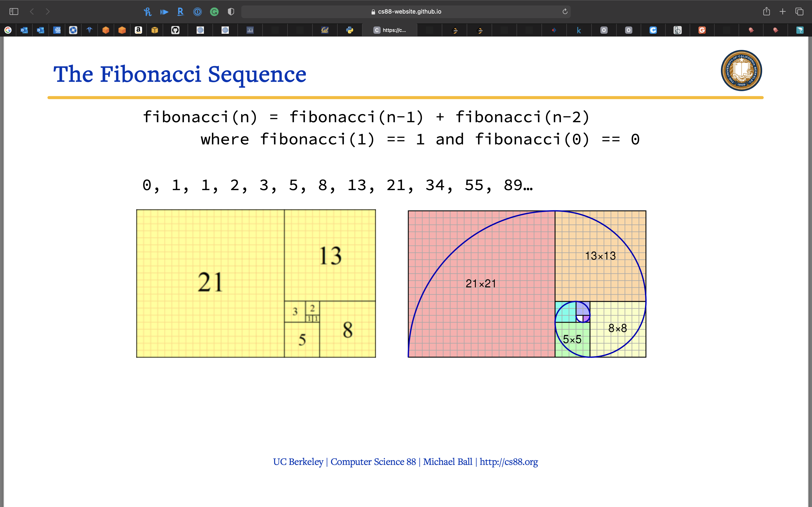Viewport: 812px width, 507px height.
Task: Click the address bar
Action: [406, 12]
